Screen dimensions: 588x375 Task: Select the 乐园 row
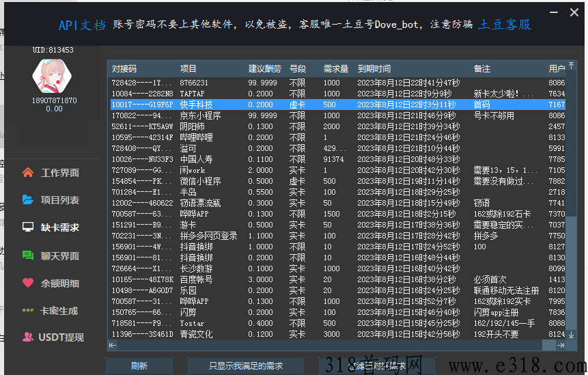coord(337,290)
